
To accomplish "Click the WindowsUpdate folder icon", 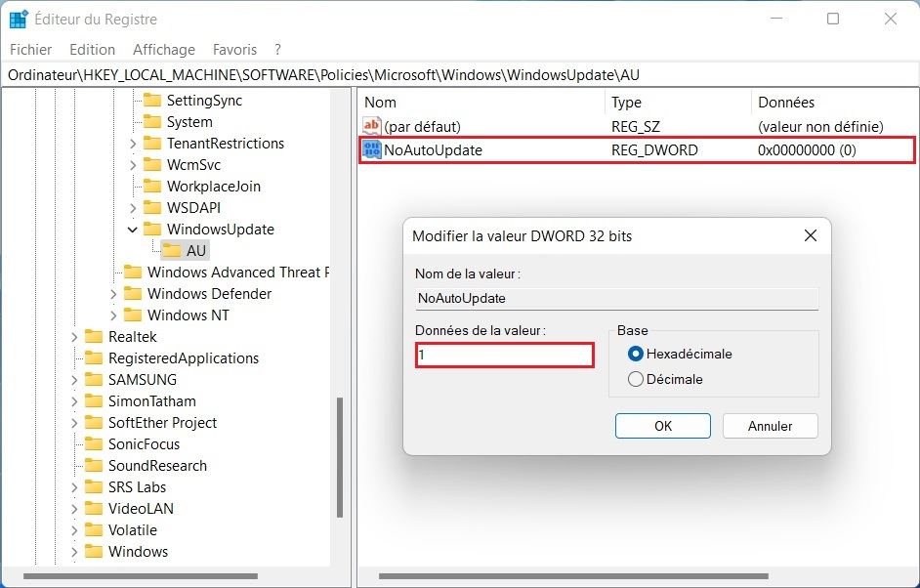I will tap(153, 229).
